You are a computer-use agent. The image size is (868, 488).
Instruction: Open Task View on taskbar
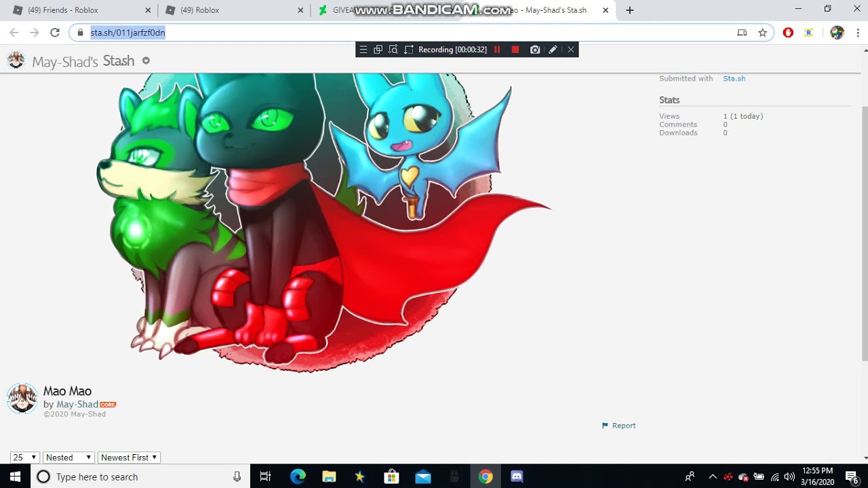[265, 476]
